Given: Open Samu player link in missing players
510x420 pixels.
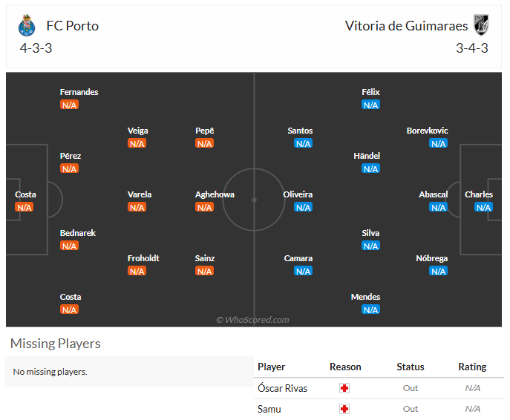Looking at the screenshot, I should (x=269, y=409).
